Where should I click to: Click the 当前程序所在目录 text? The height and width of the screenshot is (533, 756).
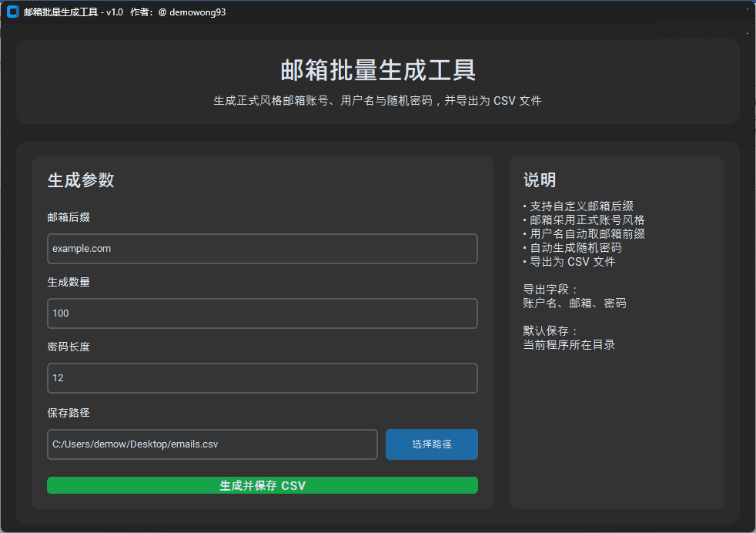(569, 345)
